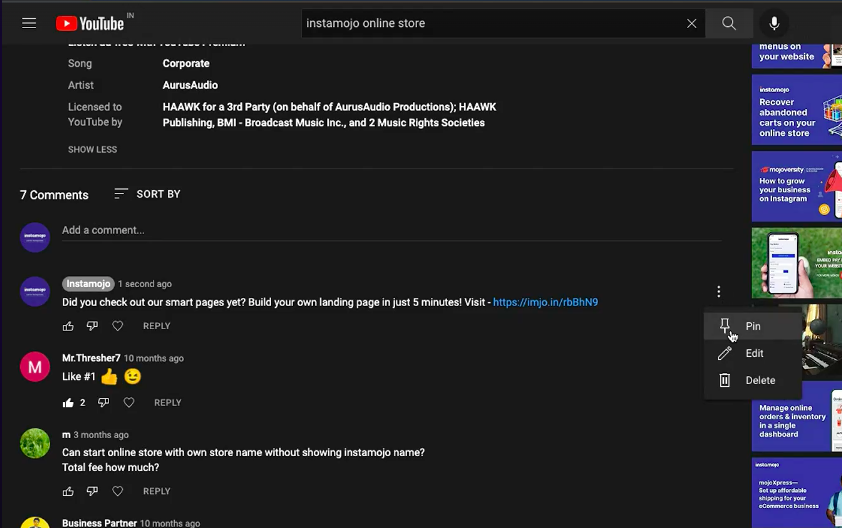Choose Edit in the comment menu
Image resolution: width=842 pixels, height=528 pixels.
point(754,353)
